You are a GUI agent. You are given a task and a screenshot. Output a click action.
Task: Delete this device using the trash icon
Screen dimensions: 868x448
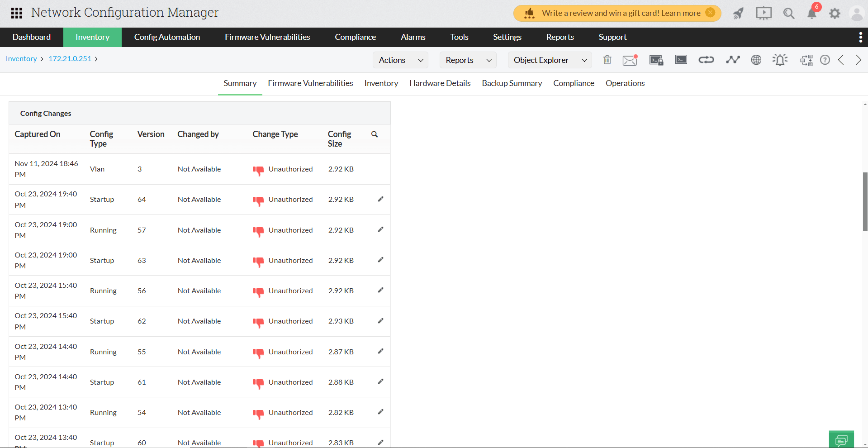[x=607, y=59]
